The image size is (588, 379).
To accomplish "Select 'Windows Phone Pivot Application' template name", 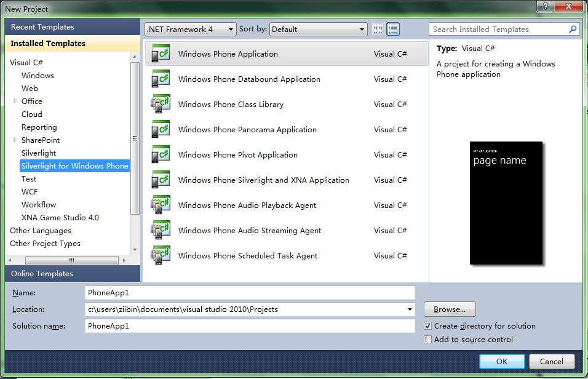I will (x=238, y=154).
